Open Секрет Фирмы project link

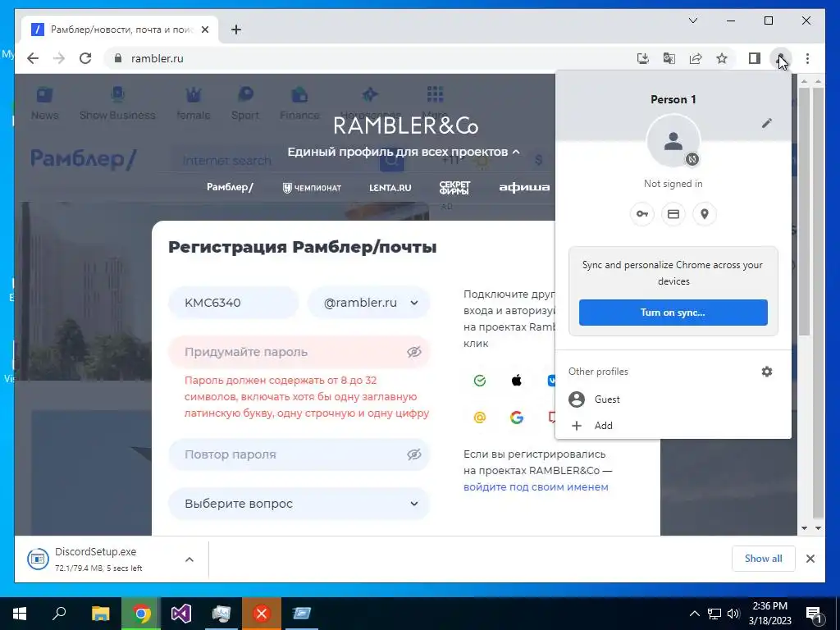[454, 188]
